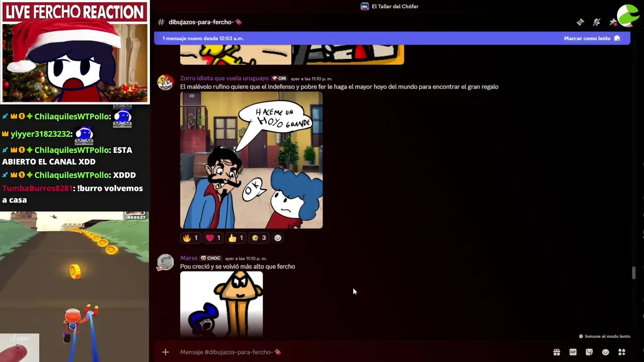This screenshot has width=644, height=362.
Task: Click the dibujazos-para-fercho channel title
Action: [205, 22]
